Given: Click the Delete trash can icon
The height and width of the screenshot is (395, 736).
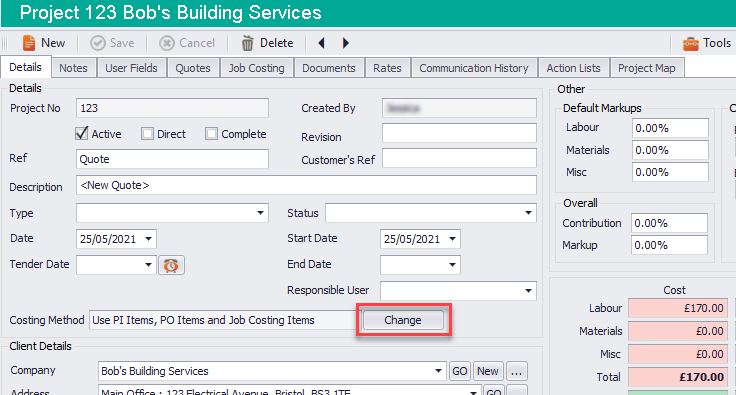Looking at the screenshot, I should (247, 43).
